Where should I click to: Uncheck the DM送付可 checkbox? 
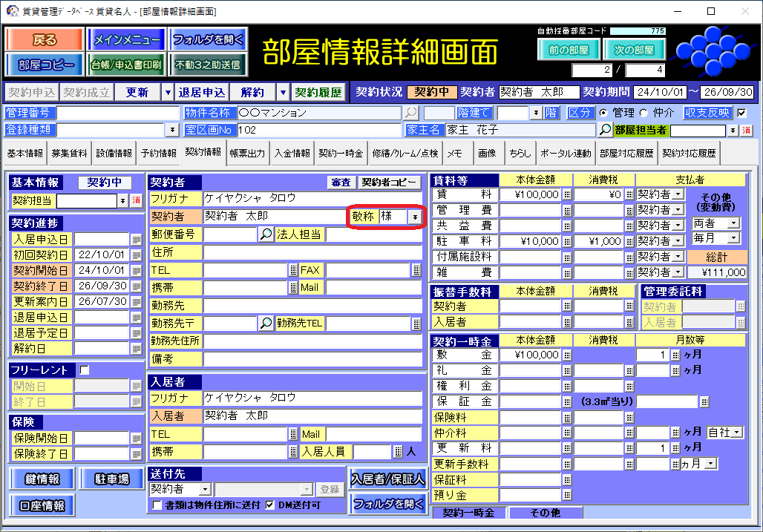coord(270,505)
